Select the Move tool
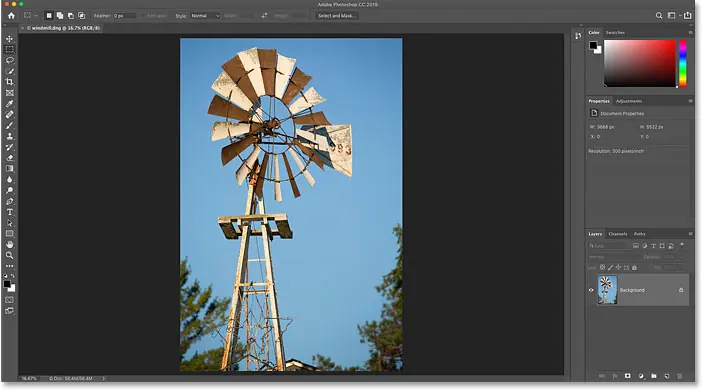This screenshot has width=703, height=391. click(9, 39)
